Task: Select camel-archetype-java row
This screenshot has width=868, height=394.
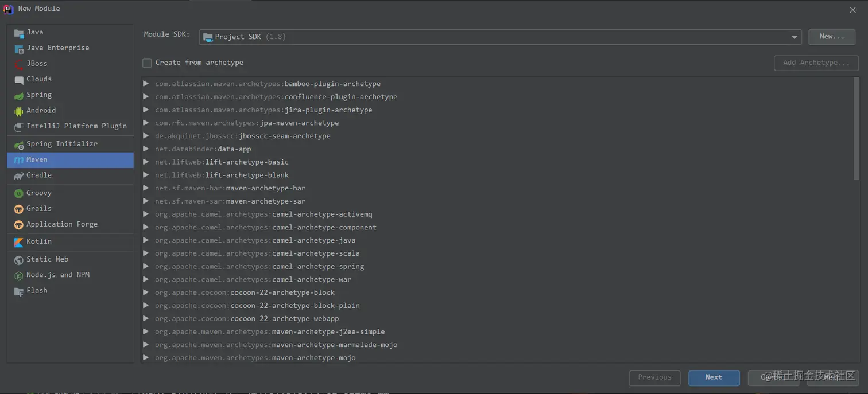Action: coord(498,240)
